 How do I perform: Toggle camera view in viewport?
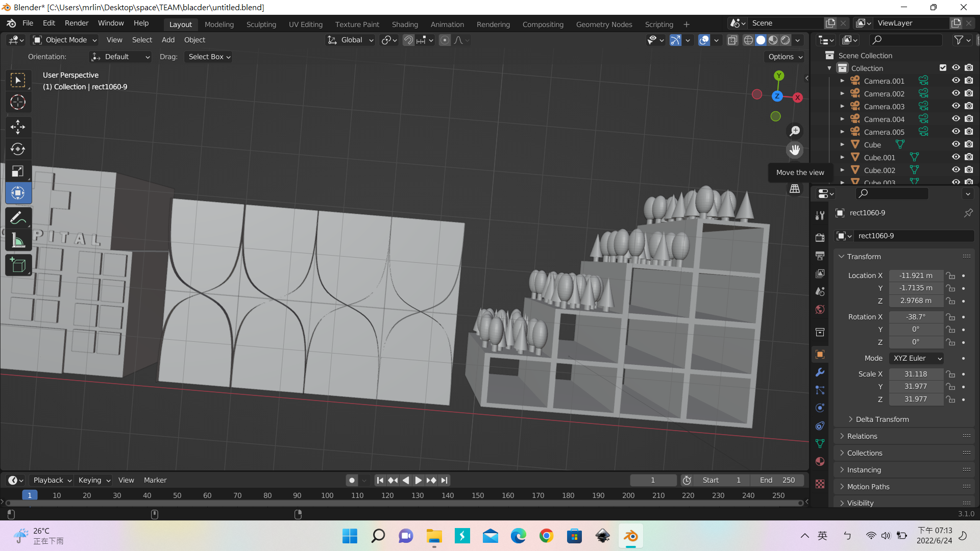[x=795, y=169]
